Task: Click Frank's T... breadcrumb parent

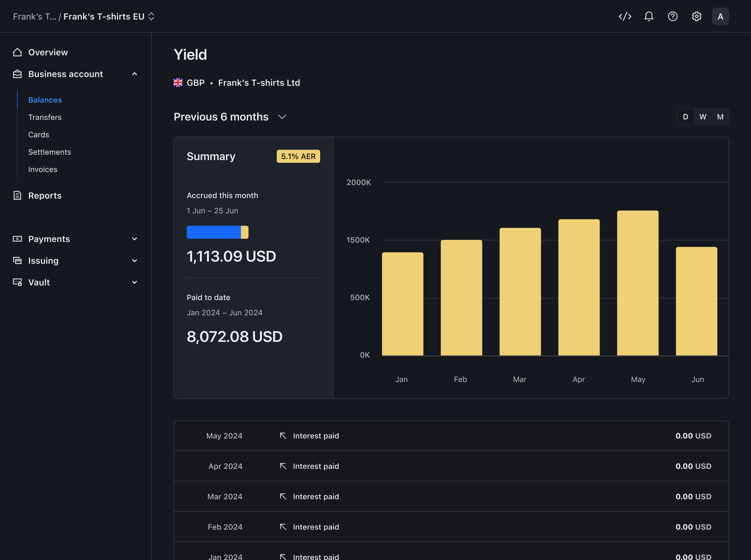Action: 34,16
